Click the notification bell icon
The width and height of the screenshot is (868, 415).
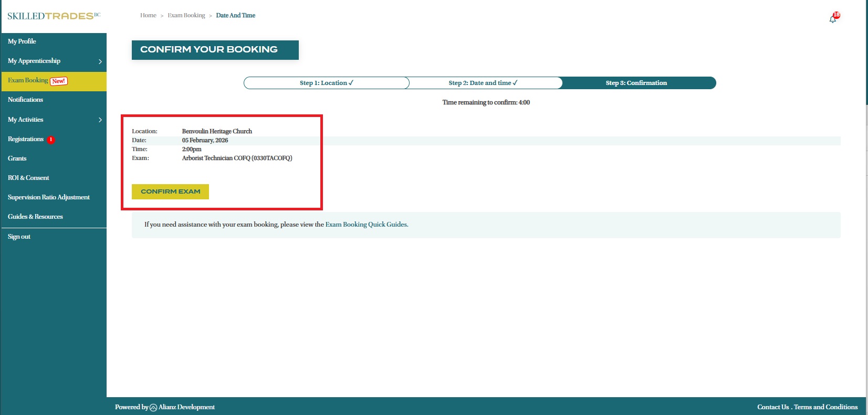(x=833, y=19)
